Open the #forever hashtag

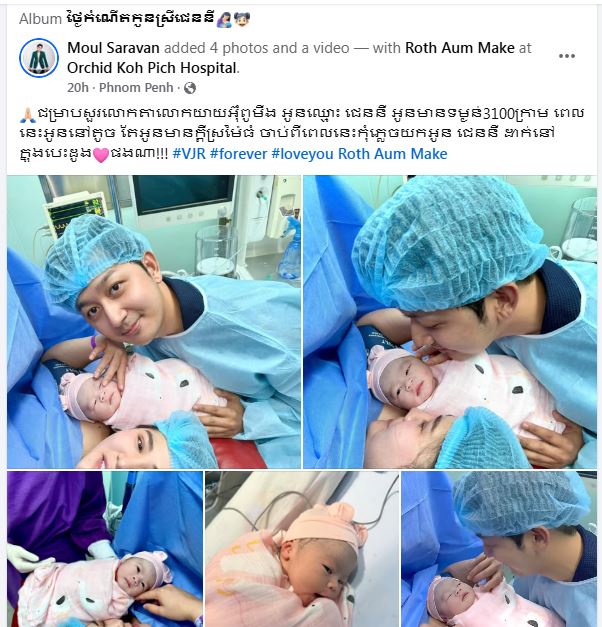tap(238, 154)
